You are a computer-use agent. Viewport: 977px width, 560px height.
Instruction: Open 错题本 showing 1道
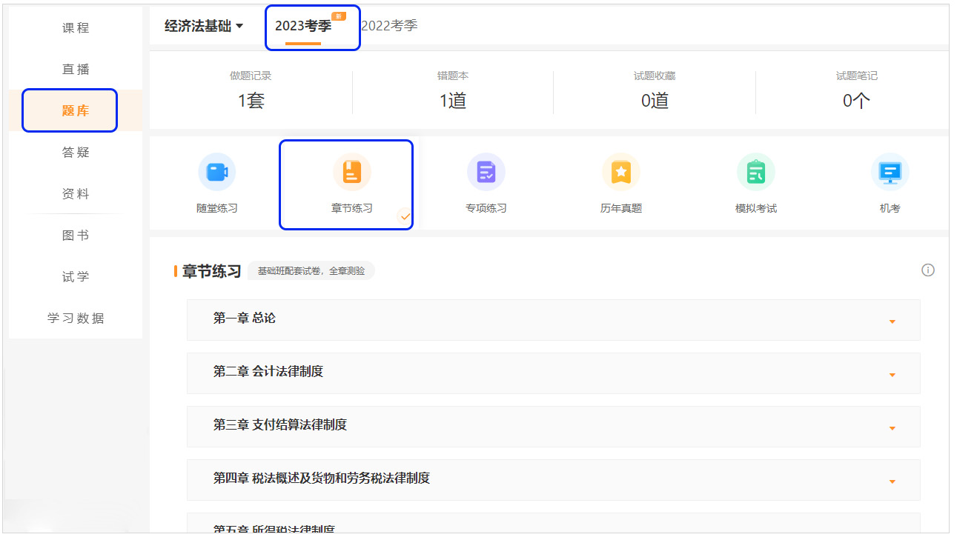452,92
